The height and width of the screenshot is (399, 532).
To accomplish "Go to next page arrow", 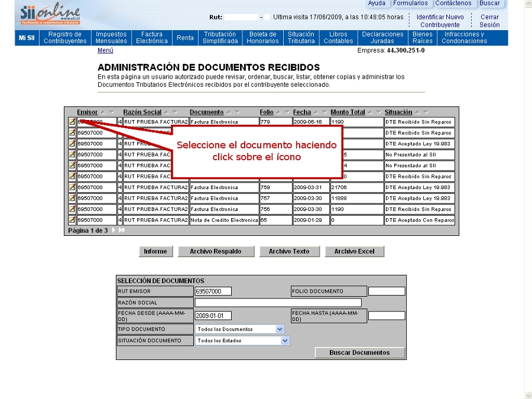I will [113, 230].
